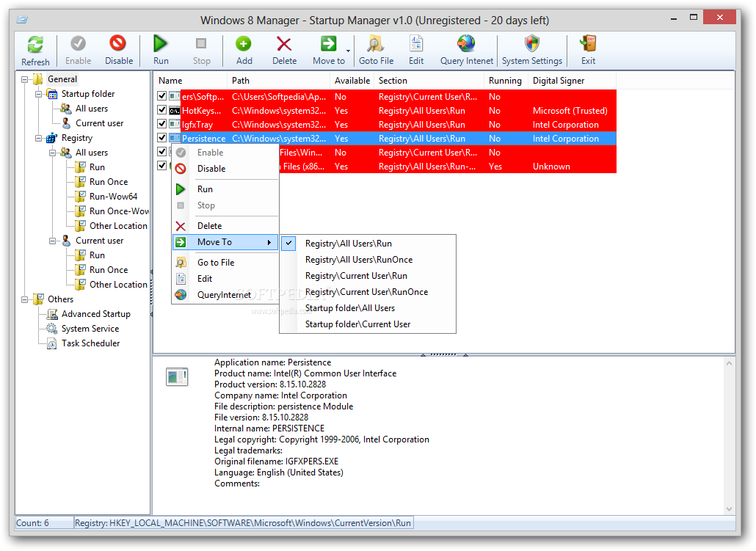Click the Add toolbar icon
Screen dimensions: 756x551
point(244,44)
